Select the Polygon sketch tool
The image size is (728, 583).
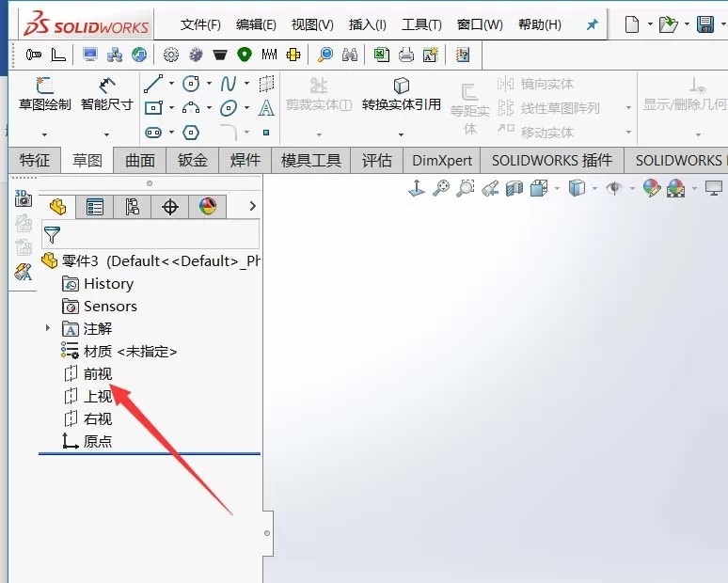pyautogui.click(x=191, y=133)
